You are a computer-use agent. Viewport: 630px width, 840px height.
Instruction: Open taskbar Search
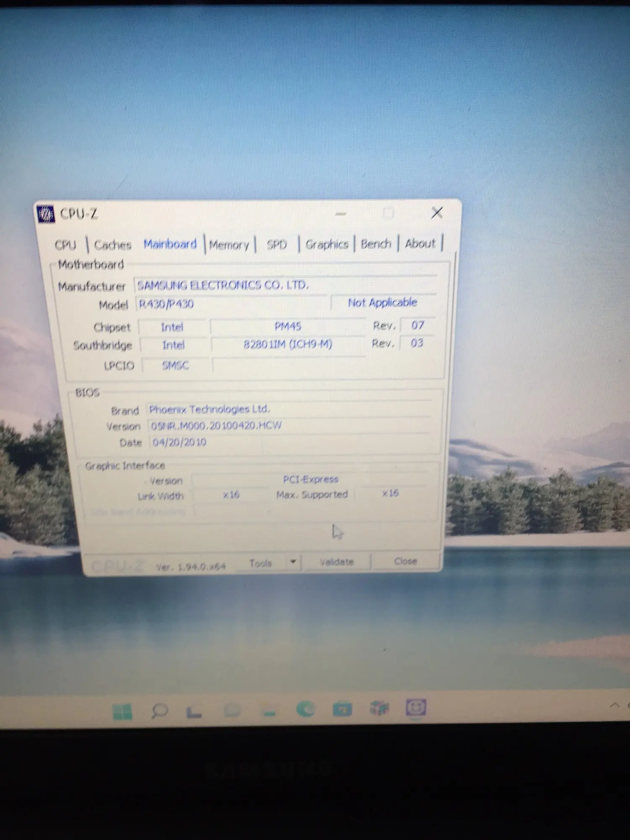coord(160,711)
